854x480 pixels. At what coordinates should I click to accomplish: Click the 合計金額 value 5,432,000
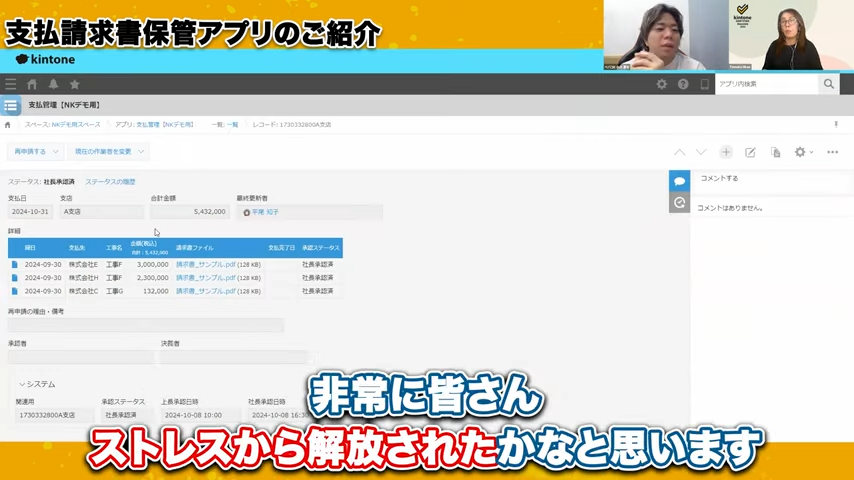coord(190,211)
